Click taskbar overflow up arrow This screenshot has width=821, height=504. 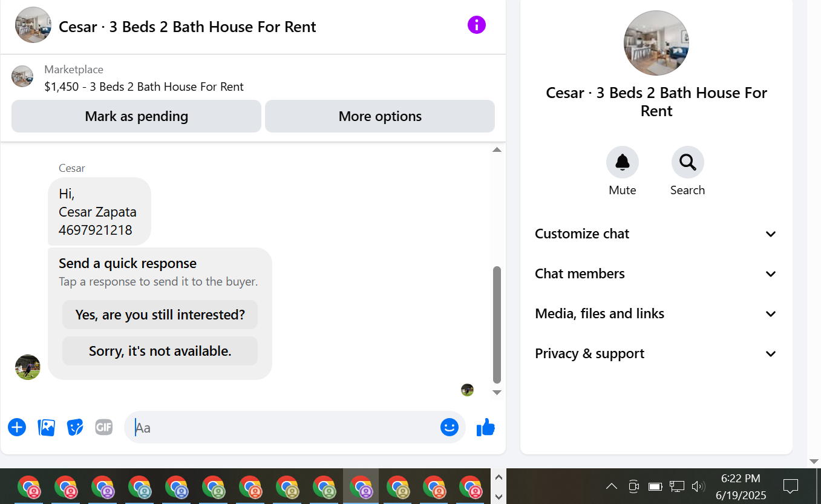[x=499, y=477]
